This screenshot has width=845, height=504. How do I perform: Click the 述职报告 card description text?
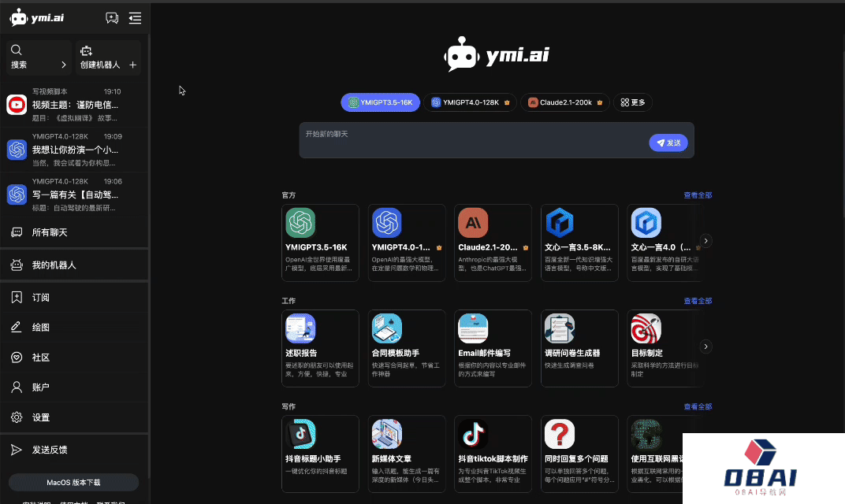[x=319, y=369]
